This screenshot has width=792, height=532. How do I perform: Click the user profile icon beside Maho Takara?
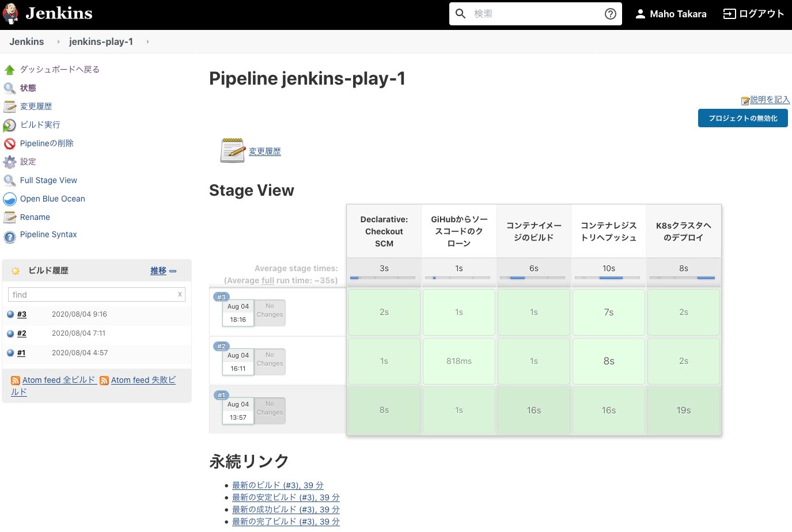[x=640, y=14]
